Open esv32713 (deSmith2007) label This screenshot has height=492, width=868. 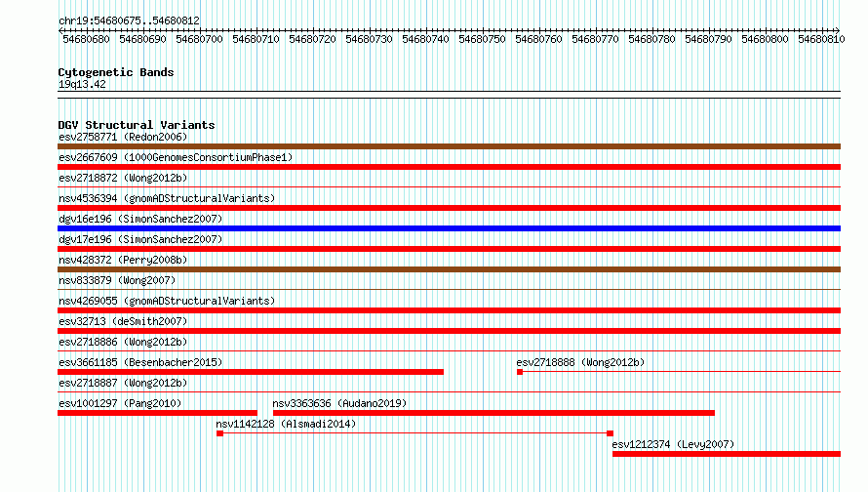[x=123, y=321]
